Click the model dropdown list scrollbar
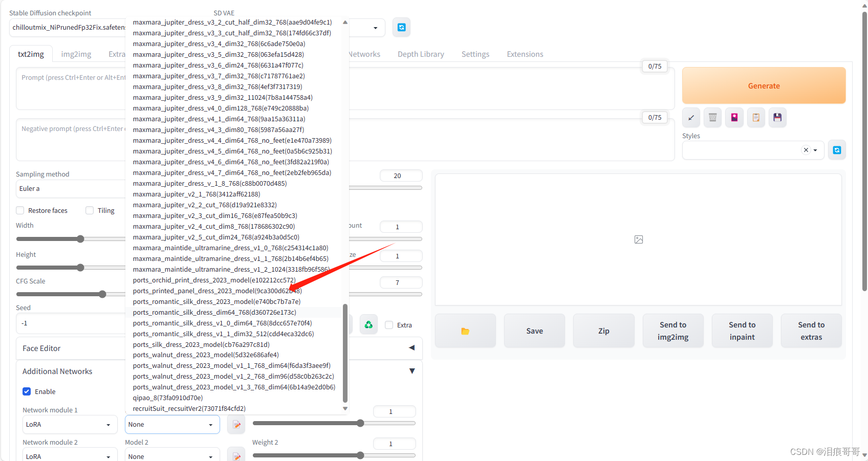 click(345, 353)
